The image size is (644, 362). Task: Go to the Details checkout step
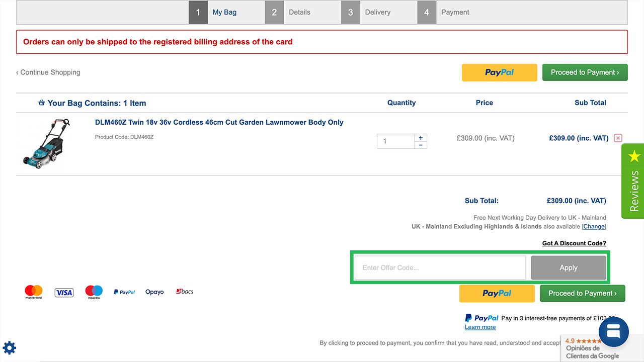(x=299, y=12)
